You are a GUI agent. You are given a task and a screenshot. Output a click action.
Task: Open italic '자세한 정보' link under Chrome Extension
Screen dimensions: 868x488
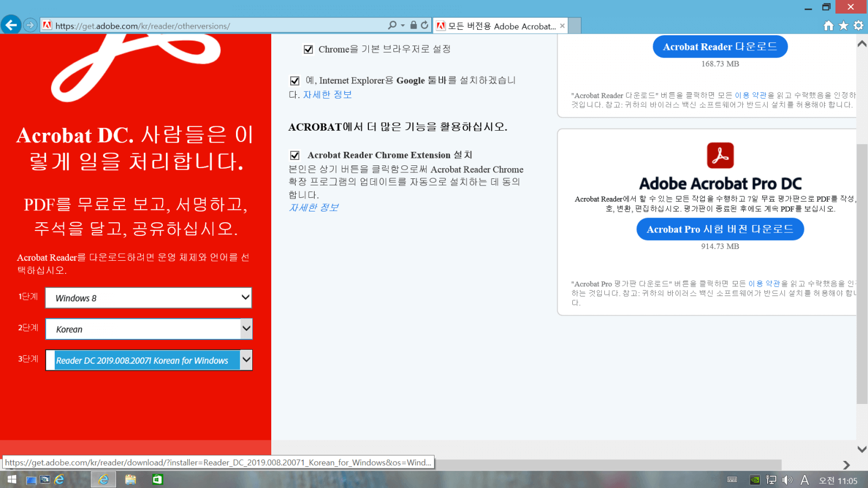tap(314, 207)
